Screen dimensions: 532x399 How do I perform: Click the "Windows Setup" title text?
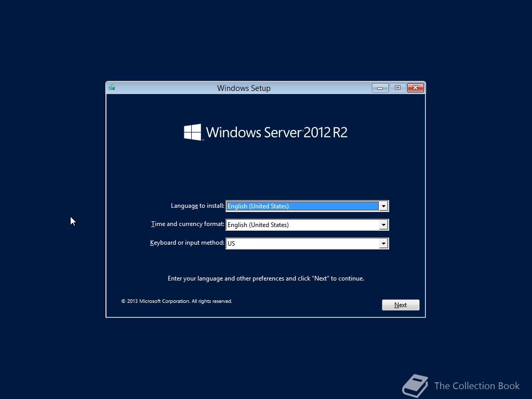click(244, 88)
